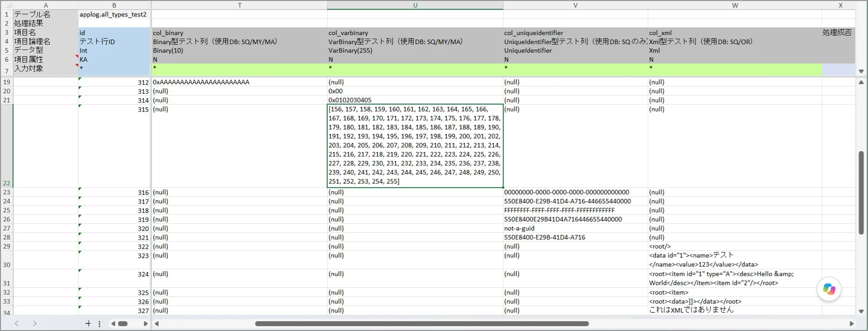
Task: Select column W header
Action: [735, 5]
